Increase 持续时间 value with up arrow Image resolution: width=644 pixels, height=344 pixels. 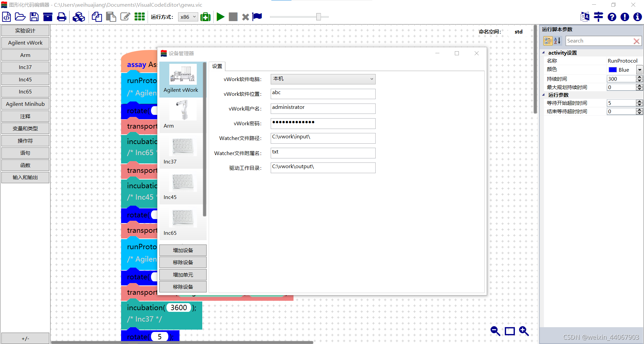pos(640,77)
